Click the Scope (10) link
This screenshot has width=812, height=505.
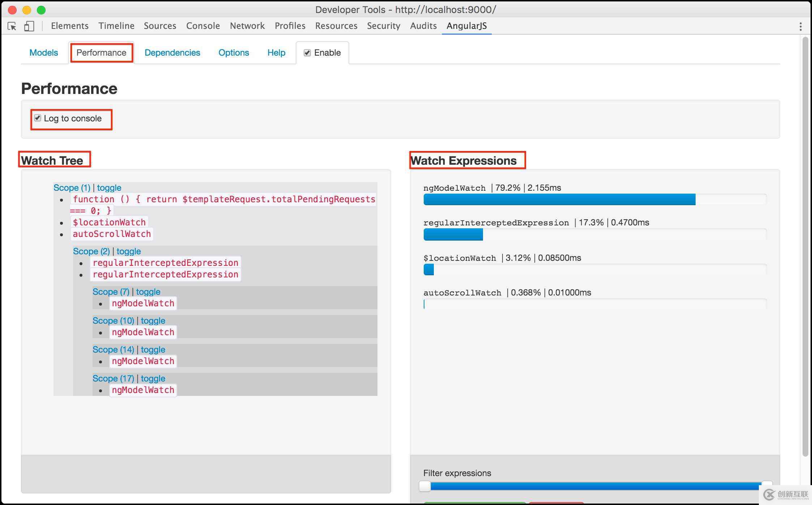(113, 321)
